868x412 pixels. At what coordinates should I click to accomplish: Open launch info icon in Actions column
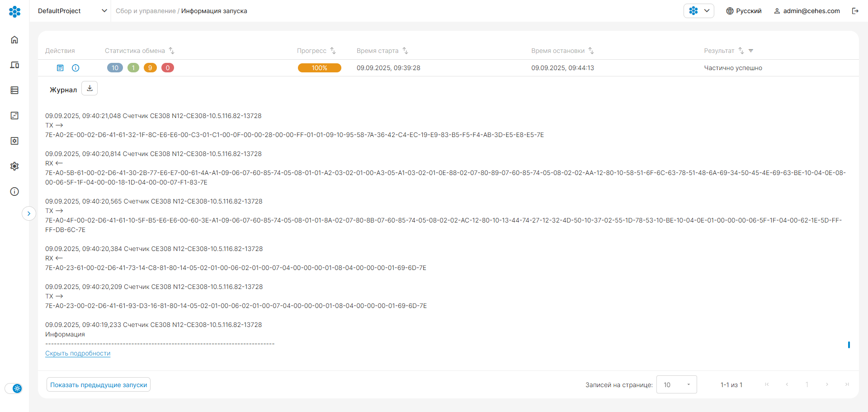click(75, 68)
